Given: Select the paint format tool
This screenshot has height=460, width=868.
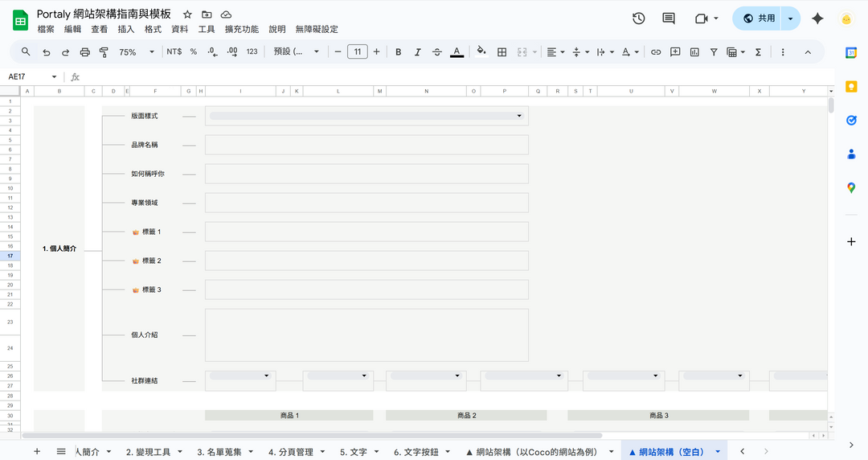Looking at the screenshot, I should pos(104,52).
